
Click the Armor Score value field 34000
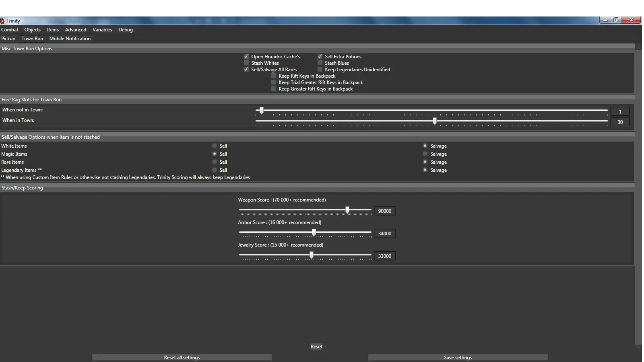click(x=385, y=234)
